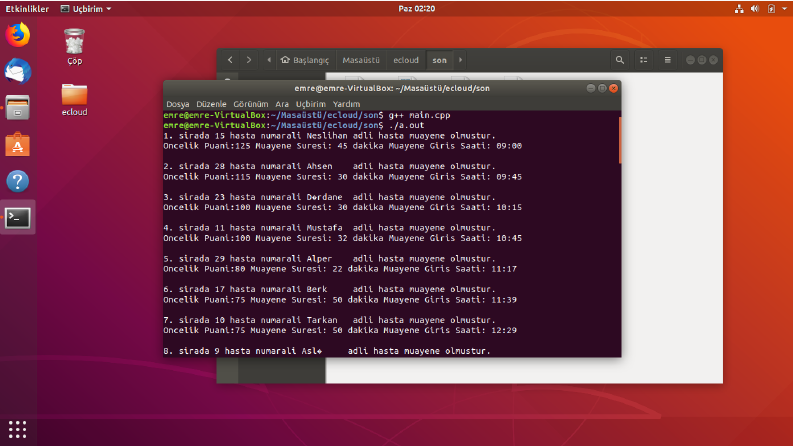Click the 'Giris Saati: 12:29' text
Screen dimensions: 793x446
[470, 330]
